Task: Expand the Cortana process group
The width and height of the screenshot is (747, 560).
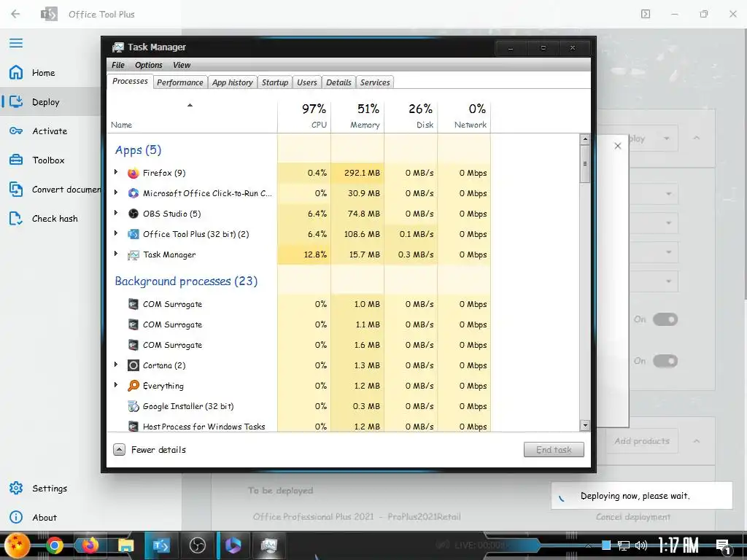Action: (116, 365)
